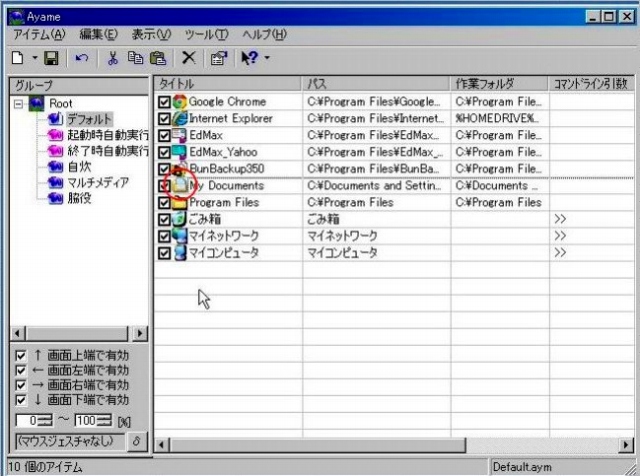Select the 脇役 group

tap(80, 198)
